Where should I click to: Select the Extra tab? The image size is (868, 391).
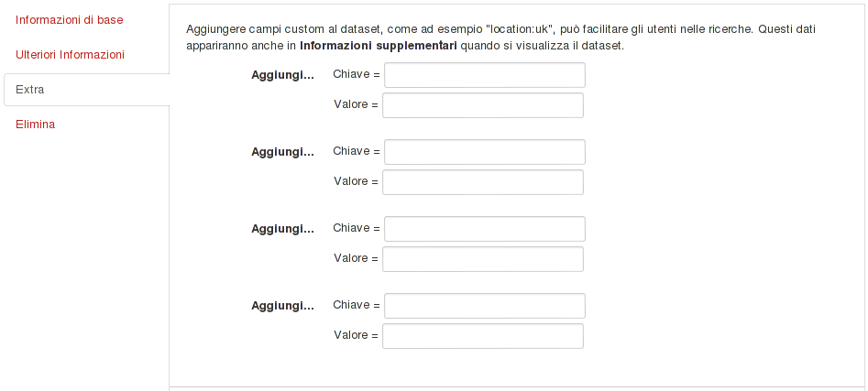[x=86, y=90]
